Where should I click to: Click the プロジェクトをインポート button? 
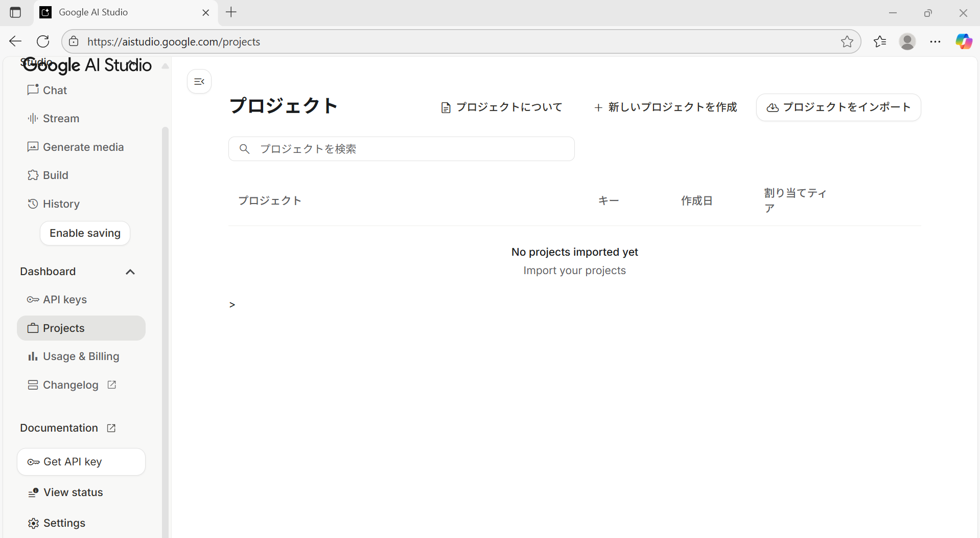838,107
